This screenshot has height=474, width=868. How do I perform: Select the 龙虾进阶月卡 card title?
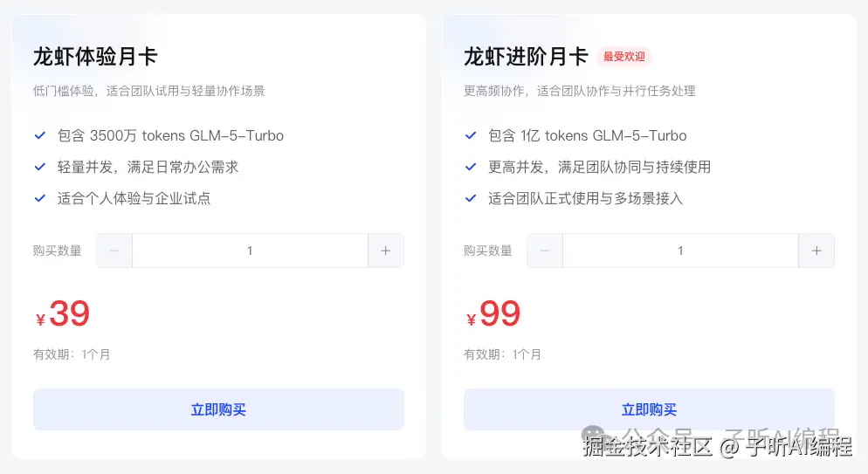pos(526,58)
